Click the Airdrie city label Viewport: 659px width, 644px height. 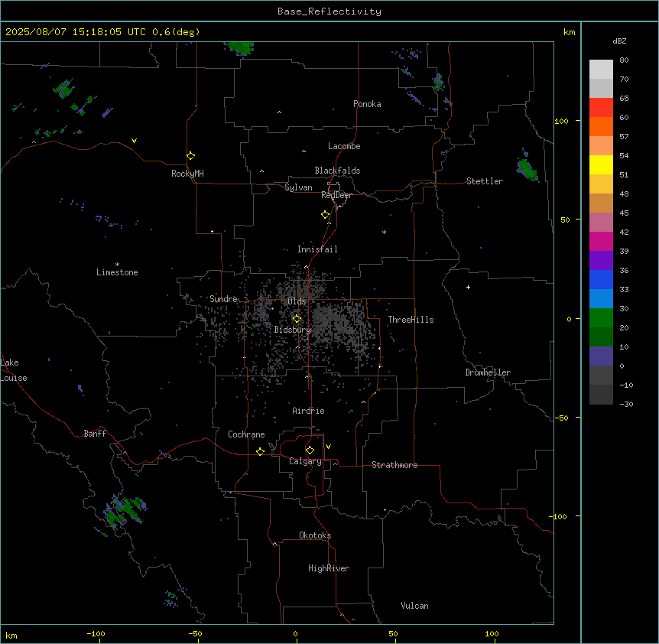coord(308,411)
